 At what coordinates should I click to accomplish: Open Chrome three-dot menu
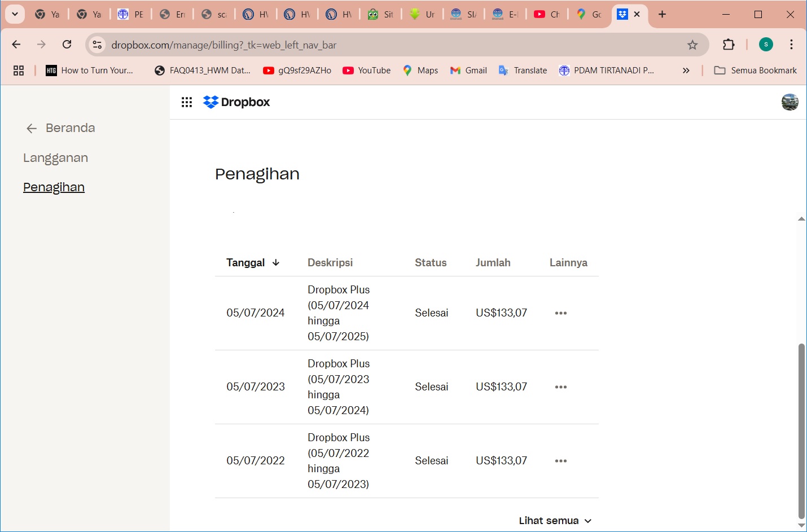click(x=792, y=45)
